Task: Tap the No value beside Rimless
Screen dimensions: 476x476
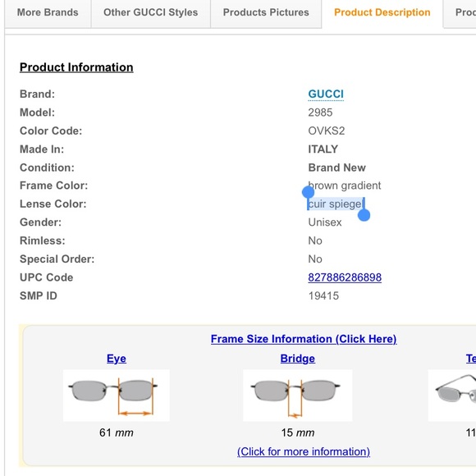Action: coord(315,240)
